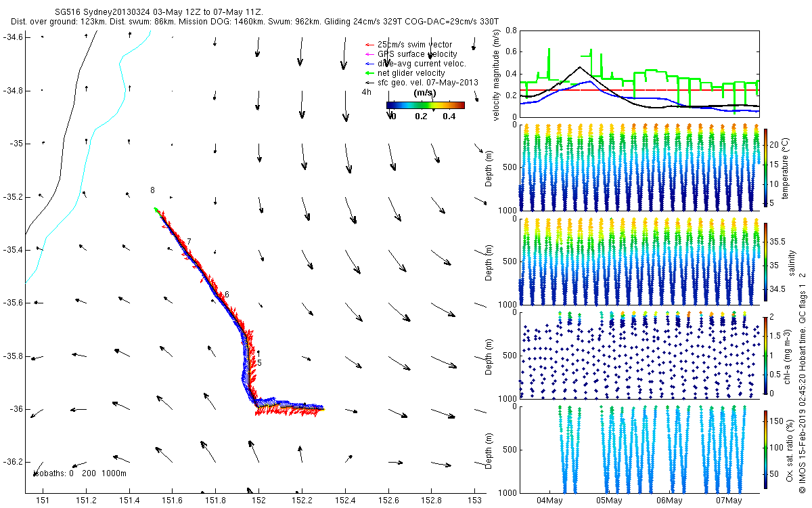Screen dimensions: 812x508
Task: Click the (m/s) velocity colorbar above the map
Action: pos(425,105)
